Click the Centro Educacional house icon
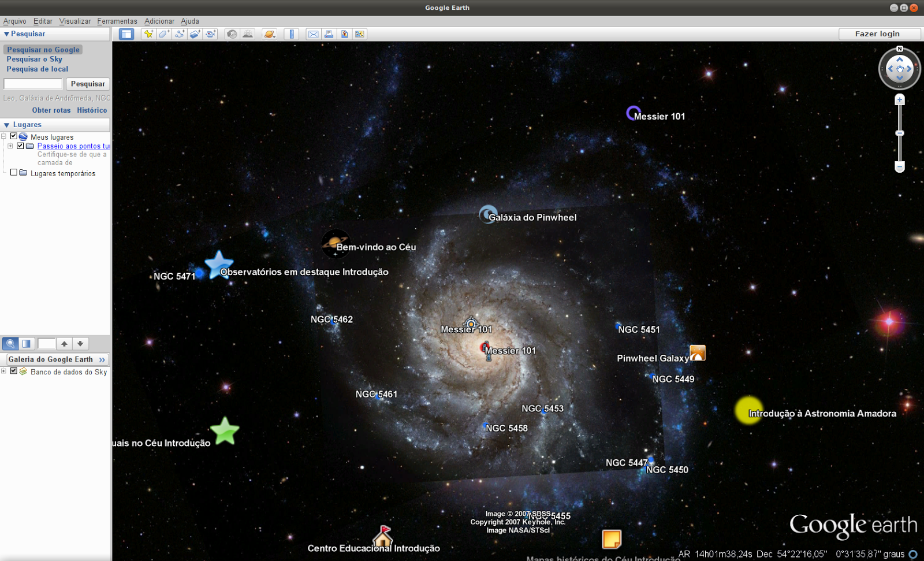924x561 pixels. [x=382, y=536]
